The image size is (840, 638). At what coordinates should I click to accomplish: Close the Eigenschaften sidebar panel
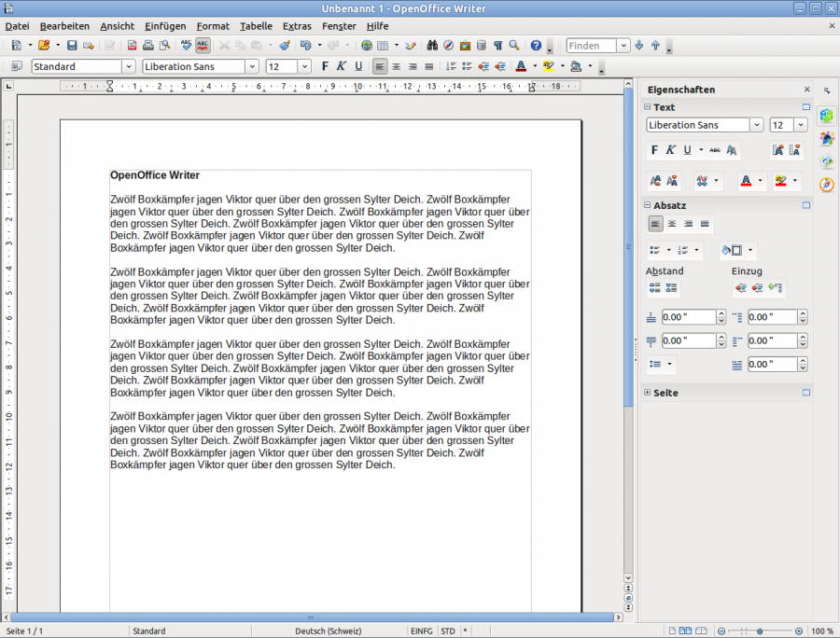click(x=806, y=89)
